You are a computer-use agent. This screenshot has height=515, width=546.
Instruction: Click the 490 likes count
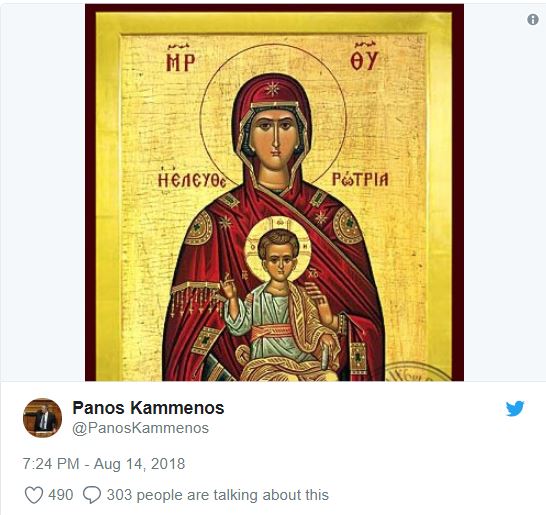[x=61, y=495]
